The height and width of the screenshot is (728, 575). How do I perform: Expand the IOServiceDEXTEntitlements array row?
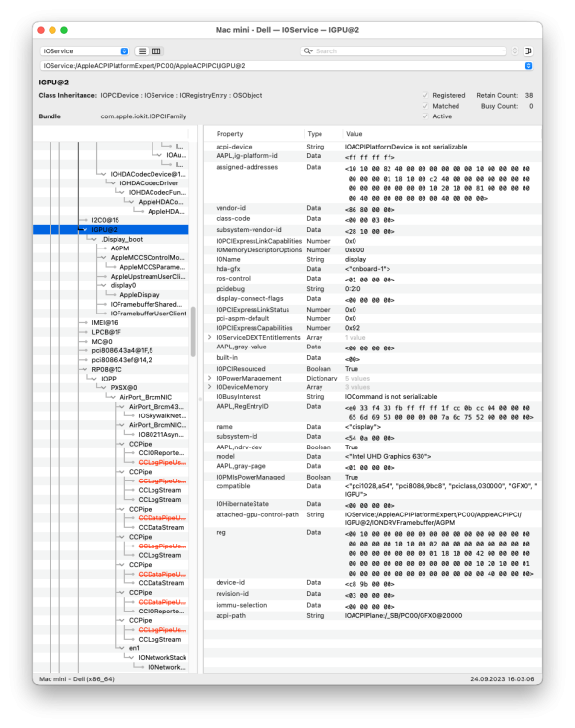(210, 337)
